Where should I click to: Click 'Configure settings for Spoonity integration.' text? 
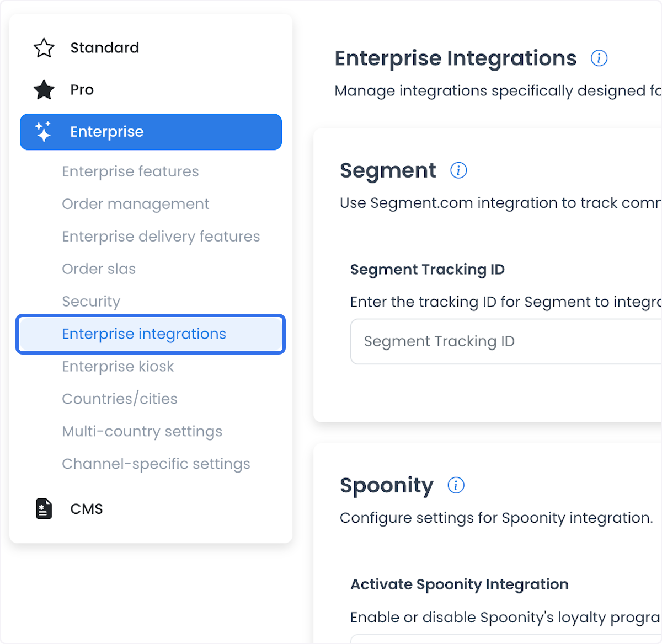[x=496, y=518]
